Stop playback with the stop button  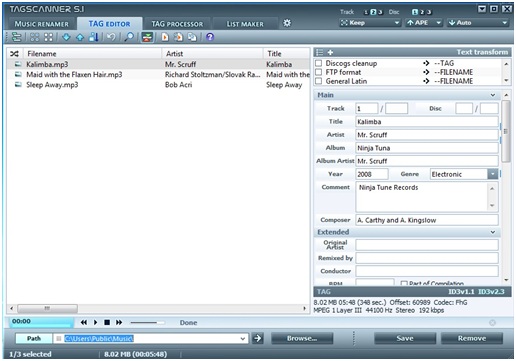coord(107,322)
